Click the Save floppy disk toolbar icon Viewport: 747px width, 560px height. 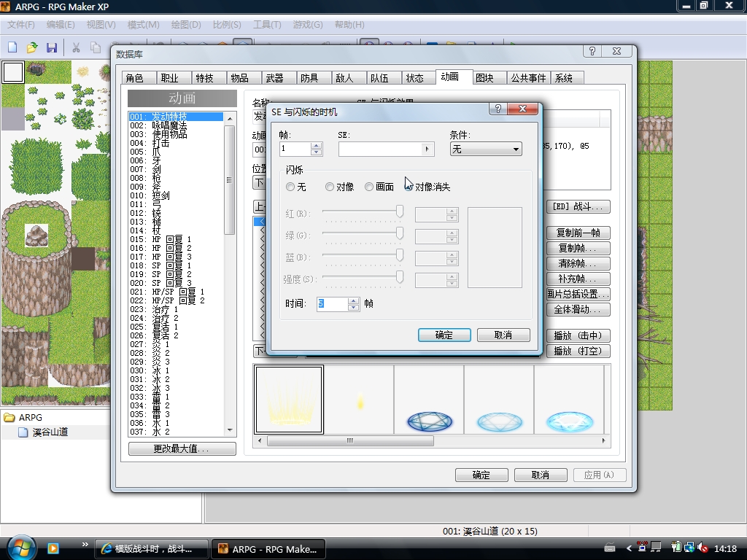coord(52,47)
